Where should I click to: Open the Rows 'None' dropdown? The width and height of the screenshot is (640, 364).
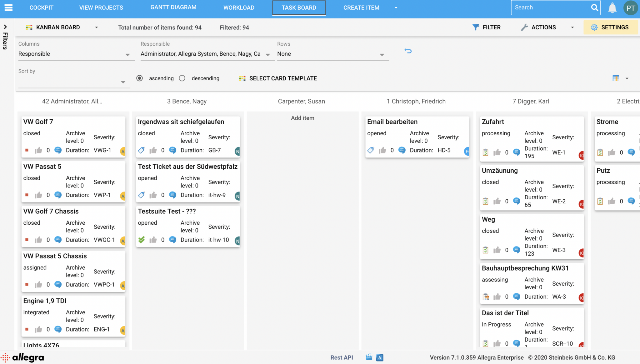click(382, 54)
